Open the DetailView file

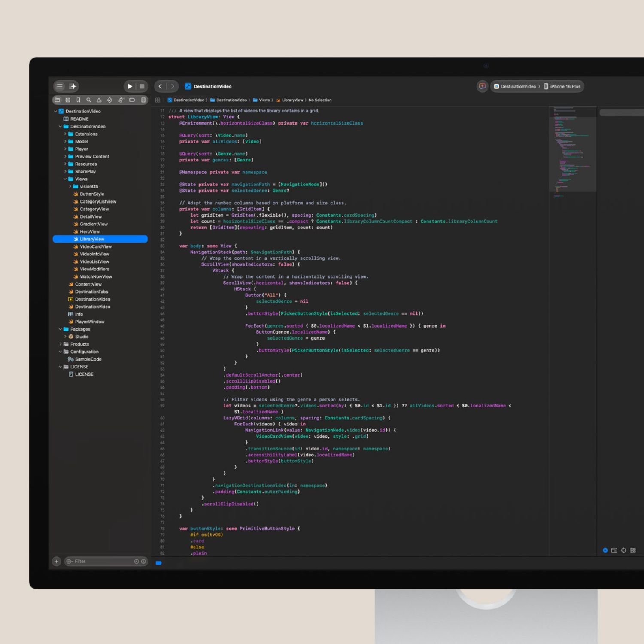[88, 216]
